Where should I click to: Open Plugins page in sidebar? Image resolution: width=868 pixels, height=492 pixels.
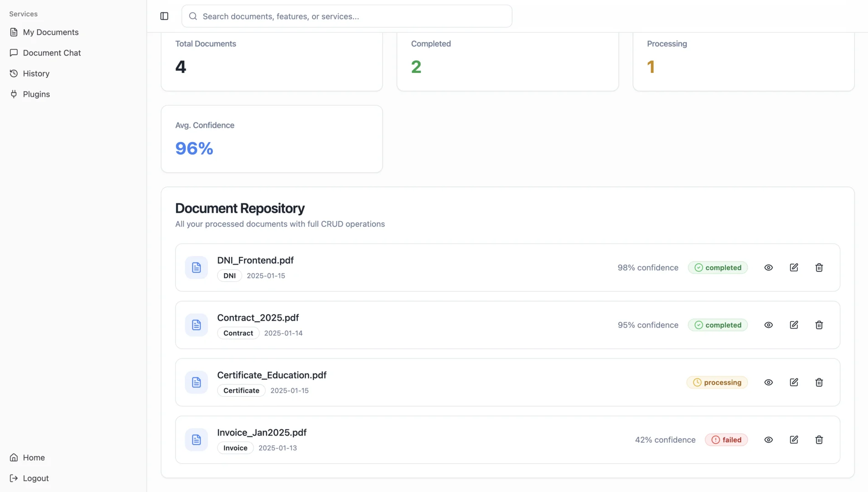pyautogui.click(x=36, y=94)
